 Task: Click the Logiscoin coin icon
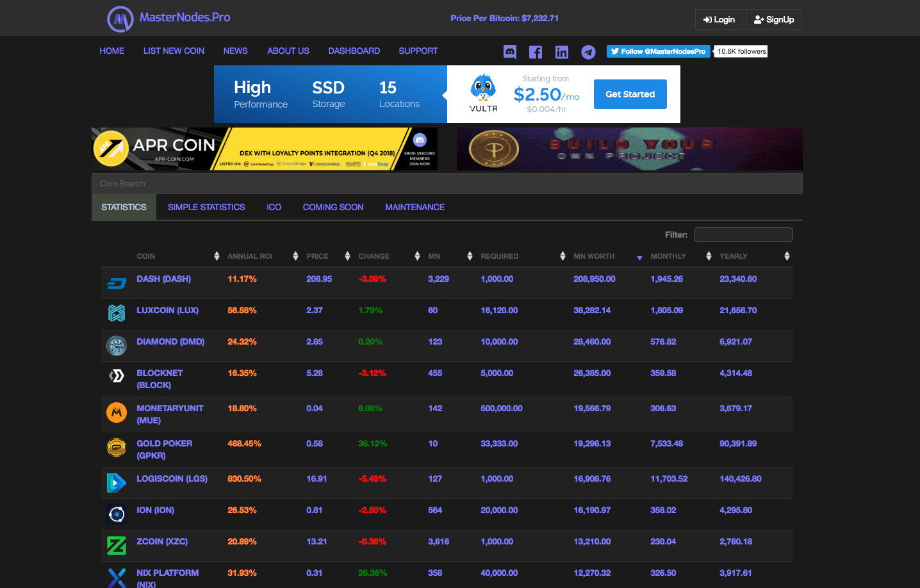tap(117, 482)
